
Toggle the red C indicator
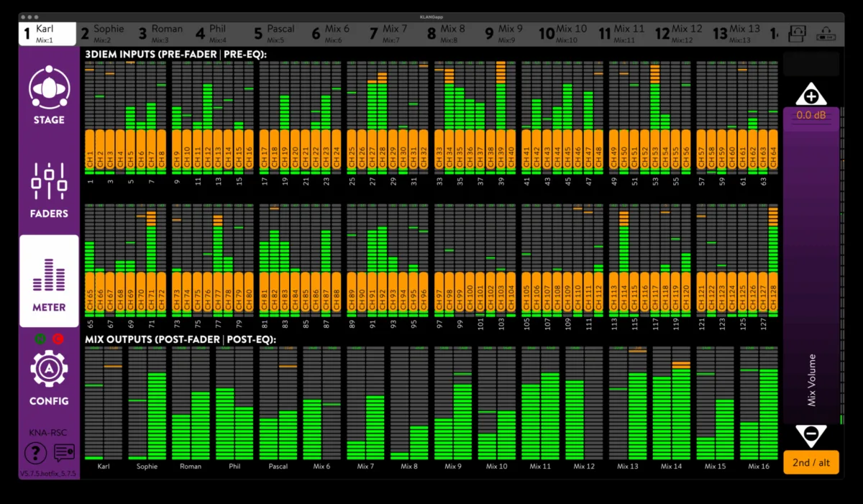(x=58, y=339)
